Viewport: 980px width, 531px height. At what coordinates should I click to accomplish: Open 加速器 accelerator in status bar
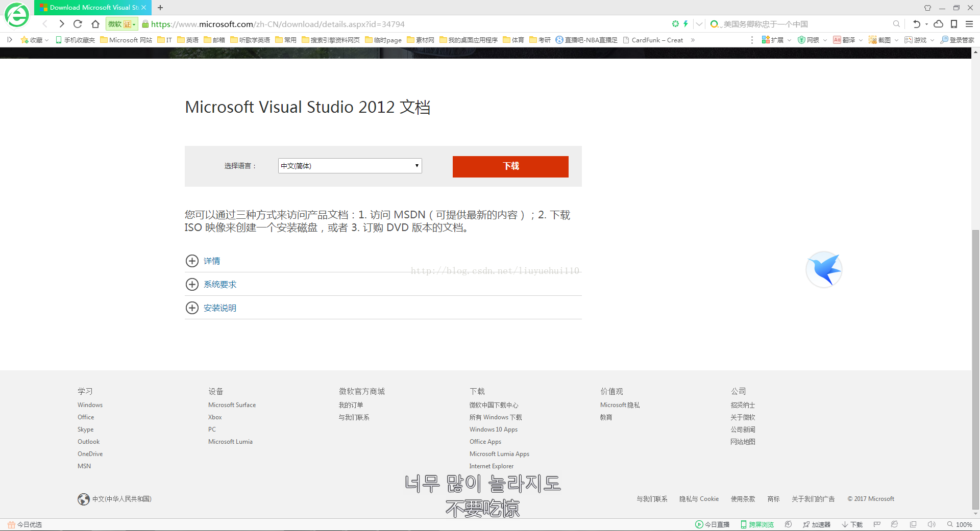click(817, 524)
